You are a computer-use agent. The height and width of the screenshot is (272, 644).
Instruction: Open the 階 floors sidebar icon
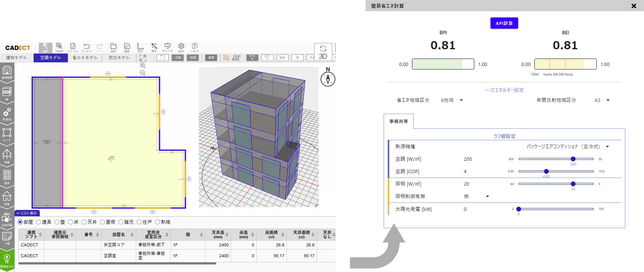click(7, 94)
